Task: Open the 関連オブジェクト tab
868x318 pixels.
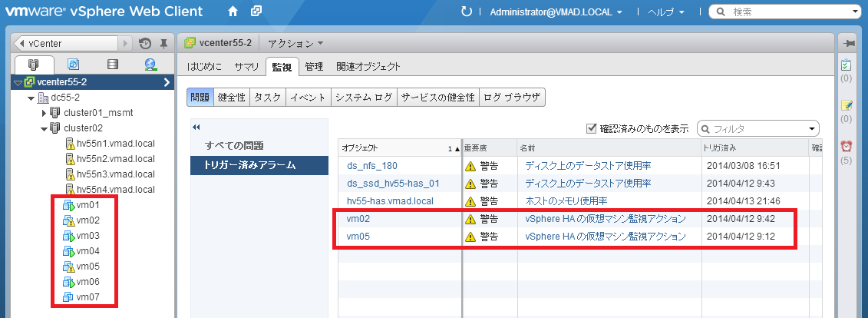Action: click(368, 67)
